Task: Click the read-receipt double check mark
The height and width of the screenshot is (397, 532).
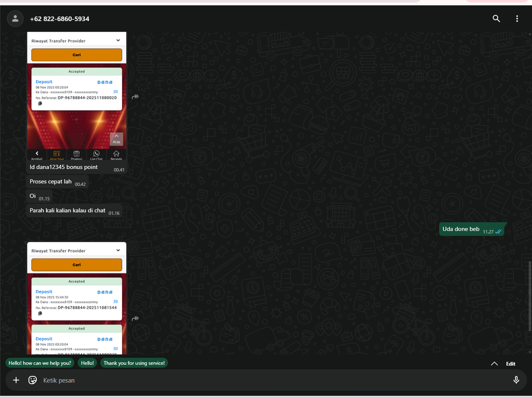Action: (499, 232)
